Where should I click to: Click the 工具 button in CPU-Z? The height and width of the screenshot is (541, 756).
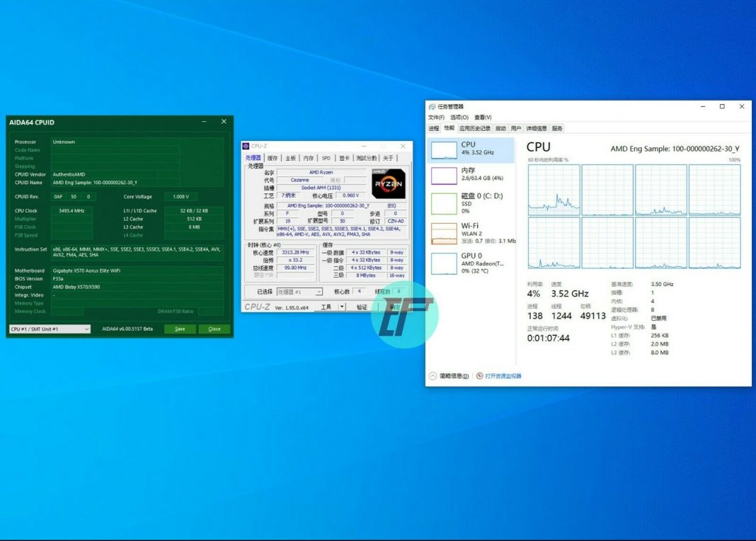coord(326,307)
